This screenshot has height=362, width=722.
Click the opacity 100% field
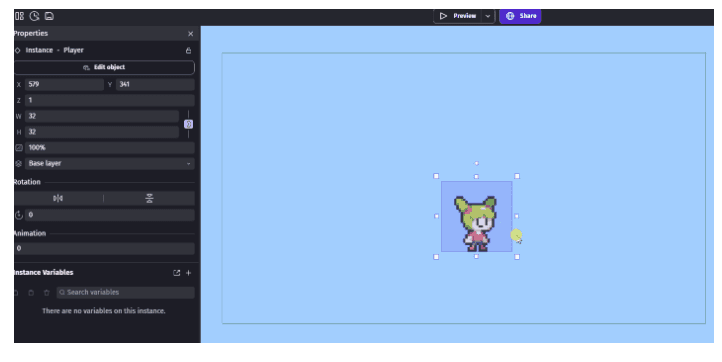click(x=110, y=147)
